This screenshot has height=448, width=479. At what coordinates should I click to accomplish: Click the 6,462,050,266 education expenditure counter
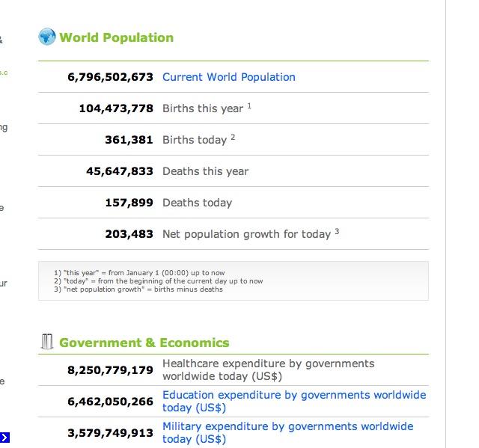(110, 402)
